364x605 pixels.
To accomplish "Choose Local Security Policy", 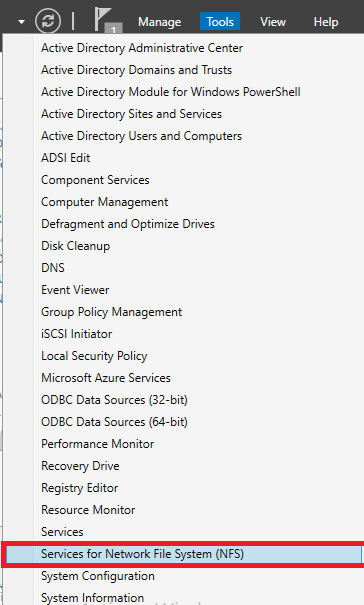I will pos(94,356).
